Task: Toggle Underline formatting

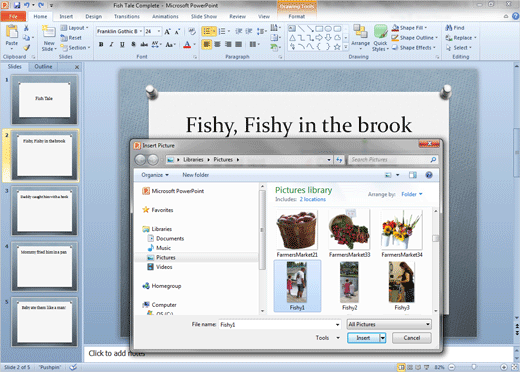Action: tap(122, 44)
